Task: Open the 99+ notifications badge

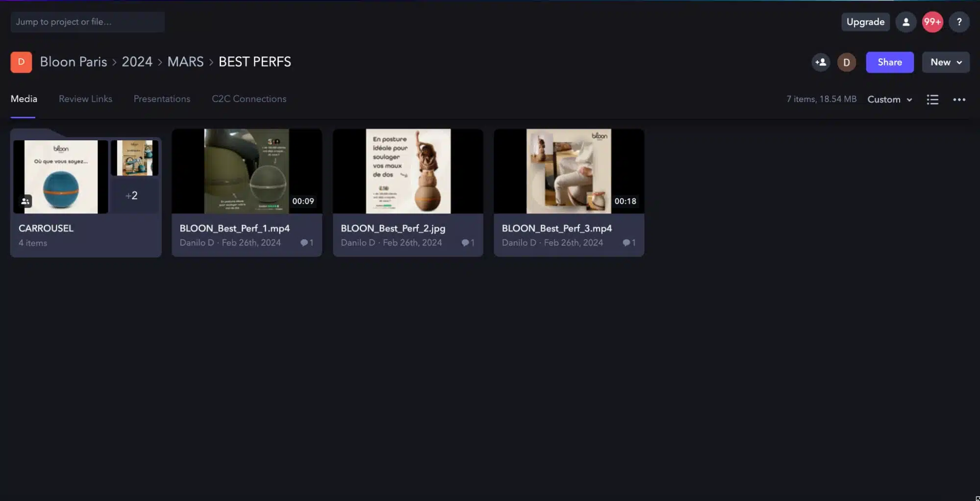Action: (x=932, y=22)
